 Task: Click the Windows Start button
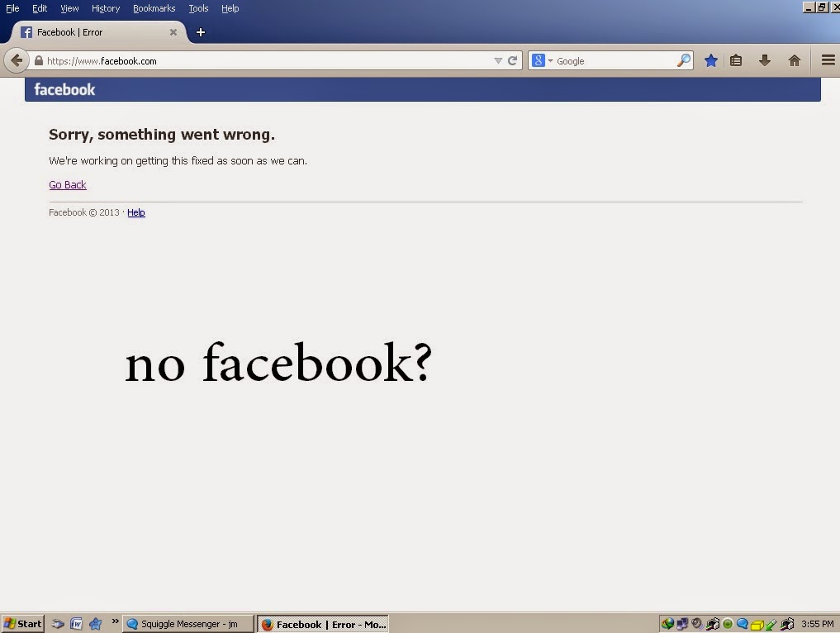click(x=22, y=623)
